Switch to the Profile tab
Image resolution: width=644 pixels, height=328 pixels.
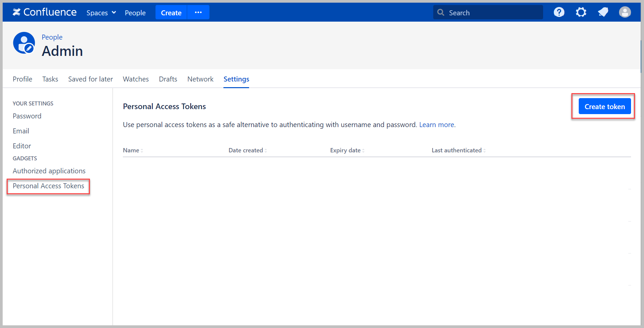coord(22,79)
